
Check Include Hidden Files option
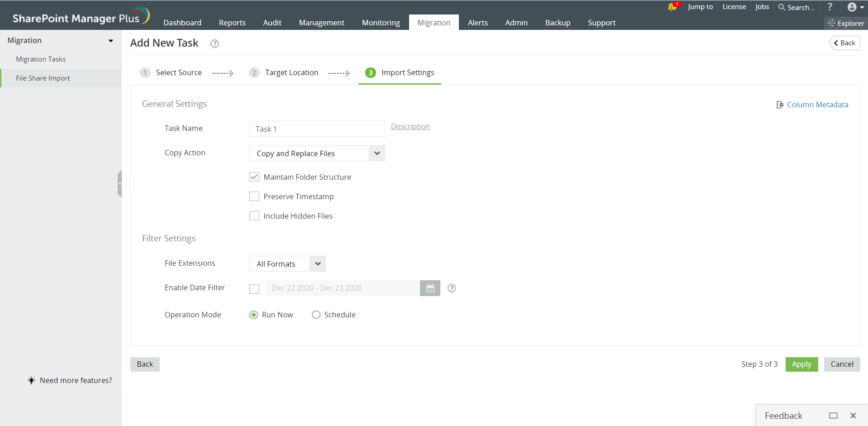point(254,216)
